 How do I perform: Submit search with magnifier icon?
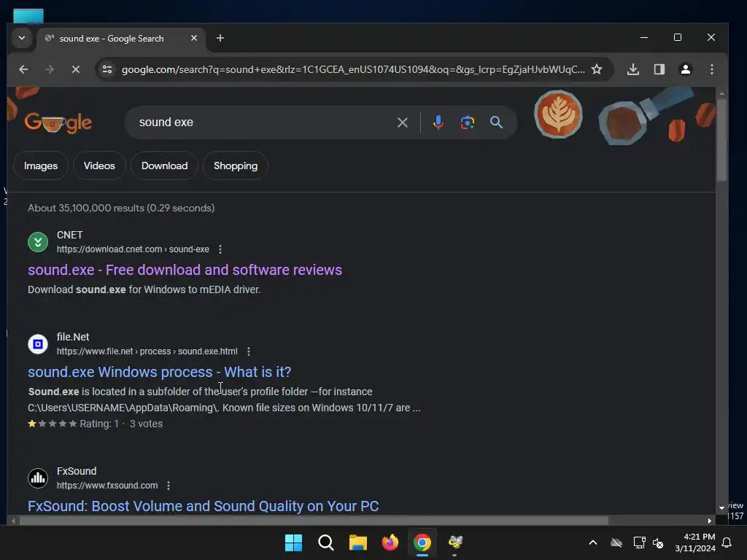click(496, 122)
